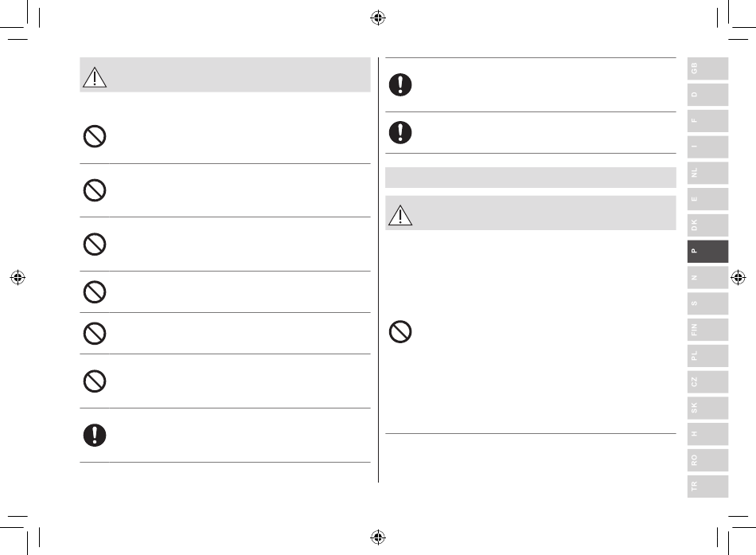Click the topmost exclamation icon in the right column
This screenshot has height=555, width=756.
coord(400,85)
